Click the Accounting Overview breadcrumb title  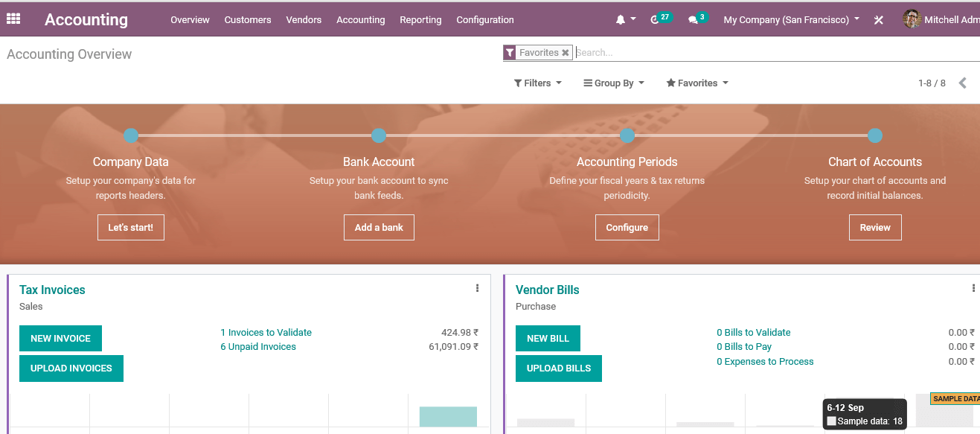[69, 54]
